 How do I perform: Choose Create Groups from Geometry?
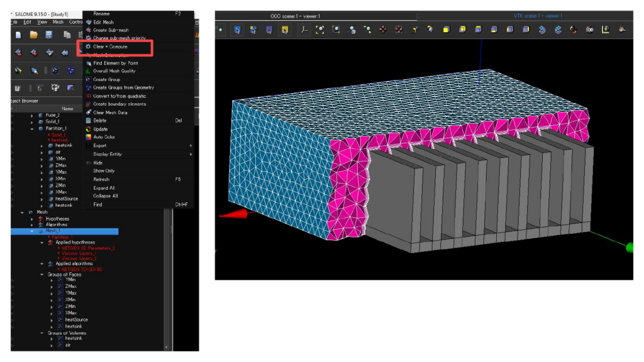(123, 88)
